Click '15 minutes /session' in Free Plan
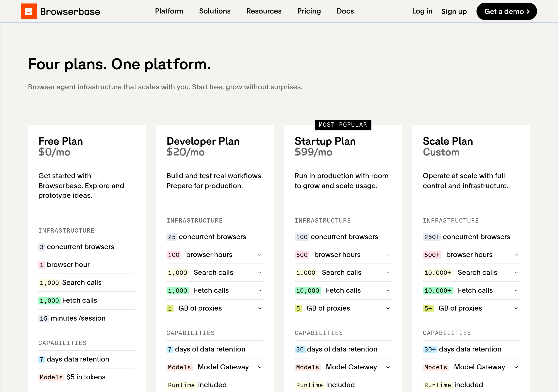558x392 pixels. click(72, 318)
